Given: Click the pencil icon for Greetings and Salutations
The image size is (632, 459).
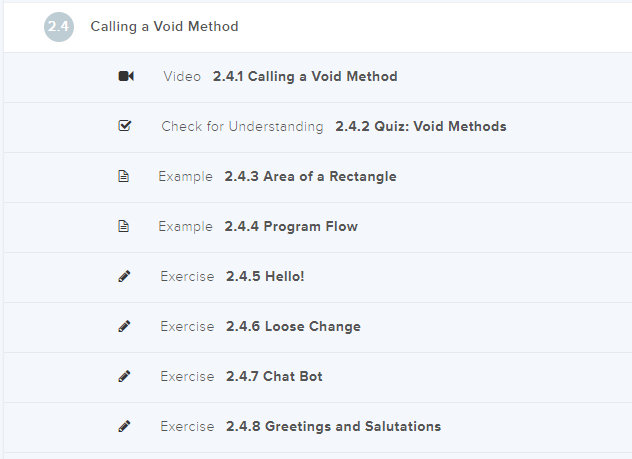Looking at the screenshot, I should (124, 427).
